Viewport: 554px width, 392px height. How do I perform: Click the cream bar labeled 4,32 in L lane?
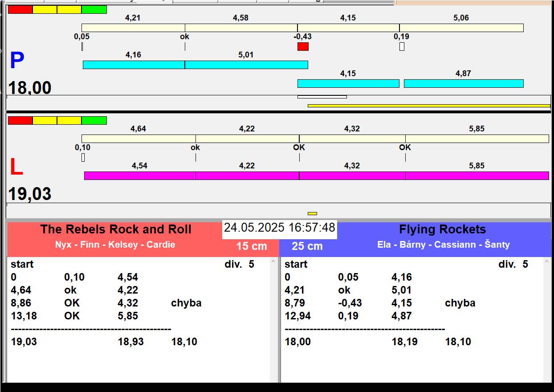coord(352,139)
